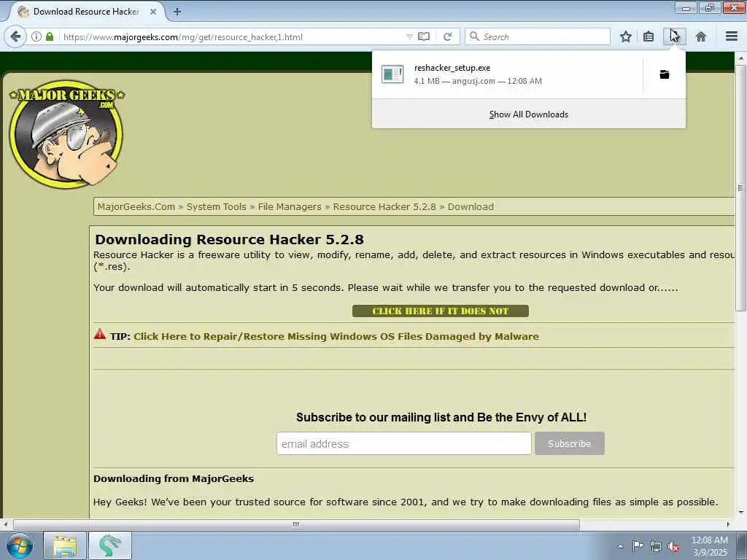Open the Windows Start menu
This screenshot has width=747, height=560.
coord(20,545)
